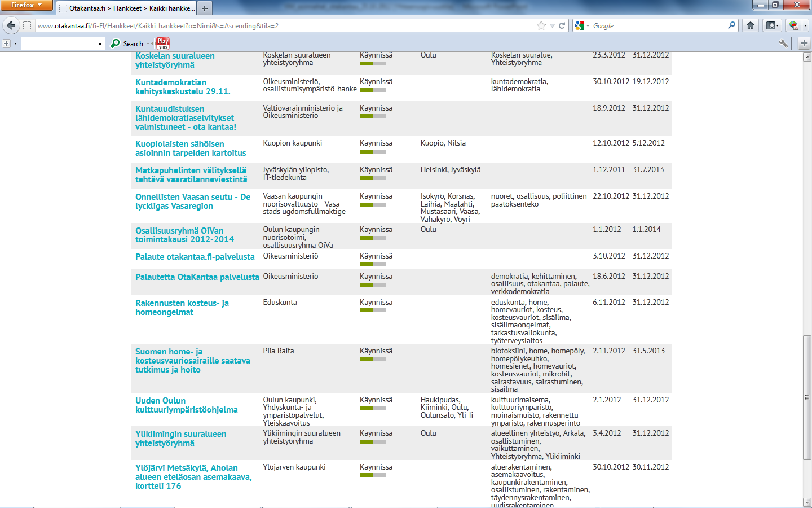Click the Google search input field

pos(659,25)
